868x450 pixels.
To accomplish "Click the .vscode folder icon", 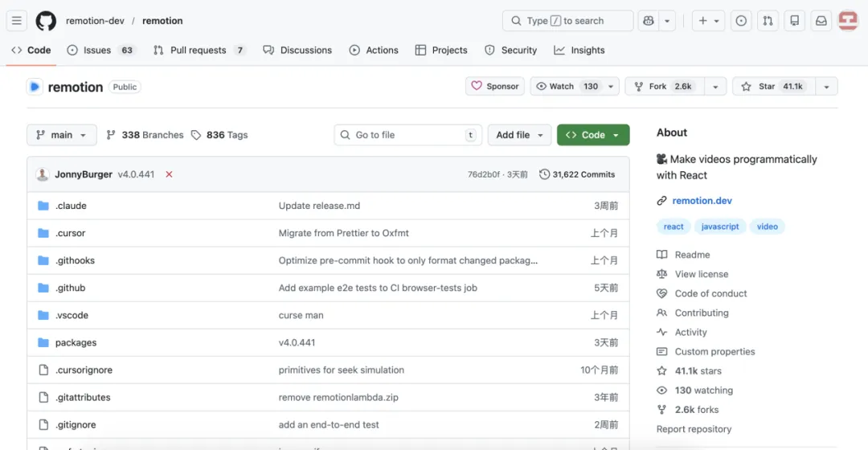I will point(43,315).
